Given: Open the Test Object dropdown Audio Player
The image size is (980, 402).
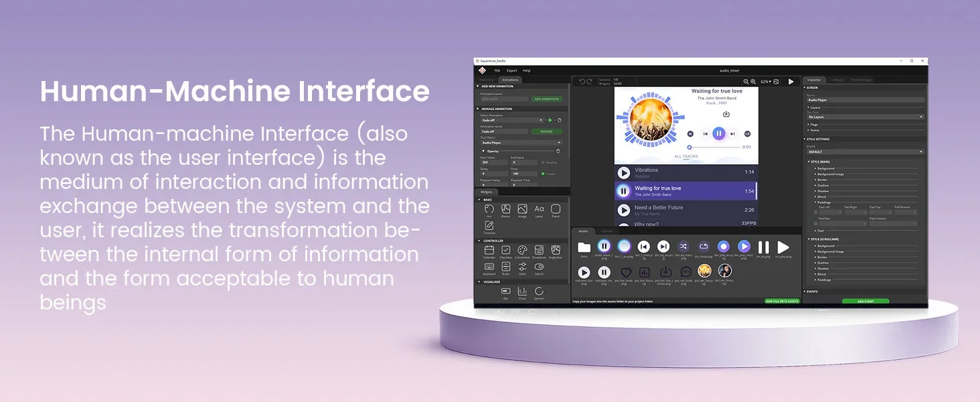Looking at the screenshot, I should (x=521, y=143).
